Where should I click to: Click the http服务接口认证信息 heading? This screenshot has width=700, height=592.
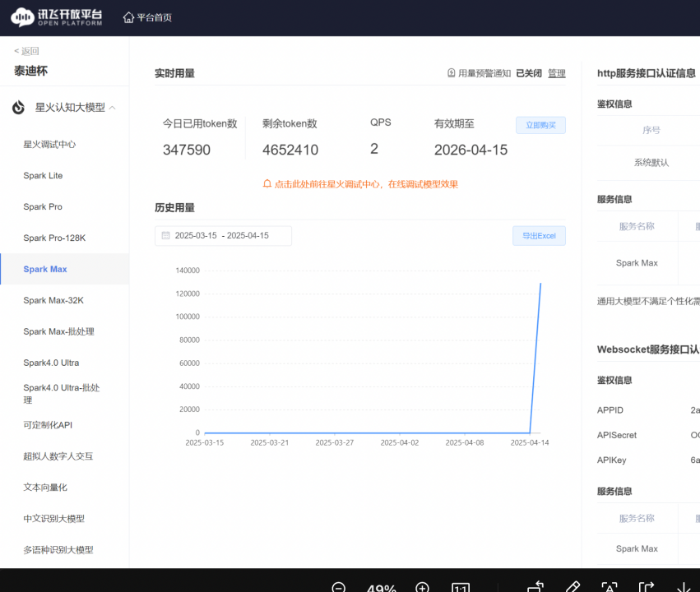pos(647,73)
